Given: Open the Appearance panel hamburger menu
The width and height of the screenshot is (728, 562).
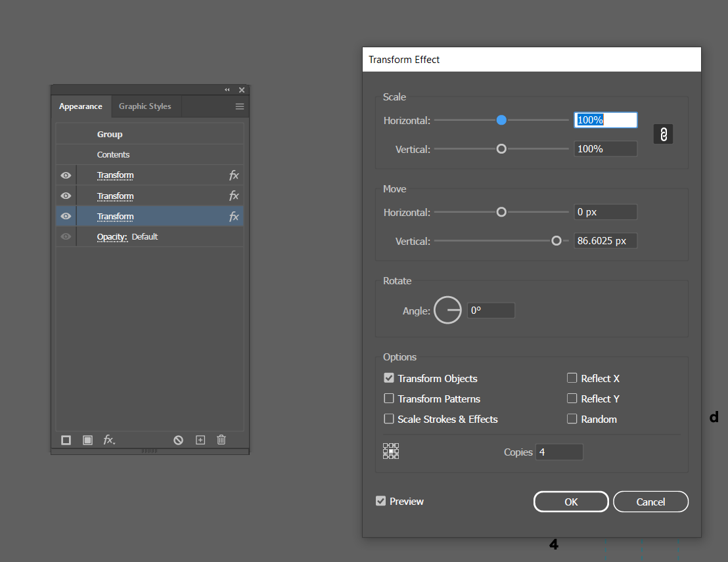Looking at the screenshot, I should pos(240,106).
